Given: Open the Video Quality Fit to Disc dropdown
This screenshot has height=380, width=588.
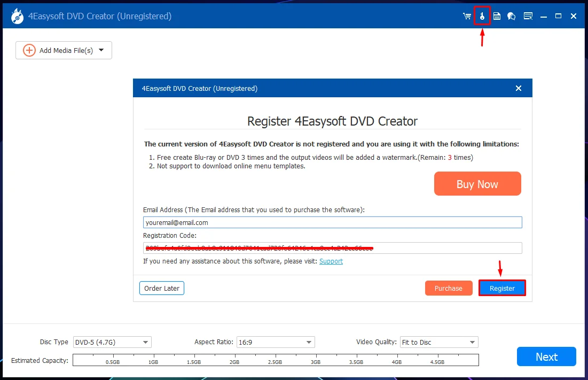Looking at the screenshot, I should pos(439,342).
